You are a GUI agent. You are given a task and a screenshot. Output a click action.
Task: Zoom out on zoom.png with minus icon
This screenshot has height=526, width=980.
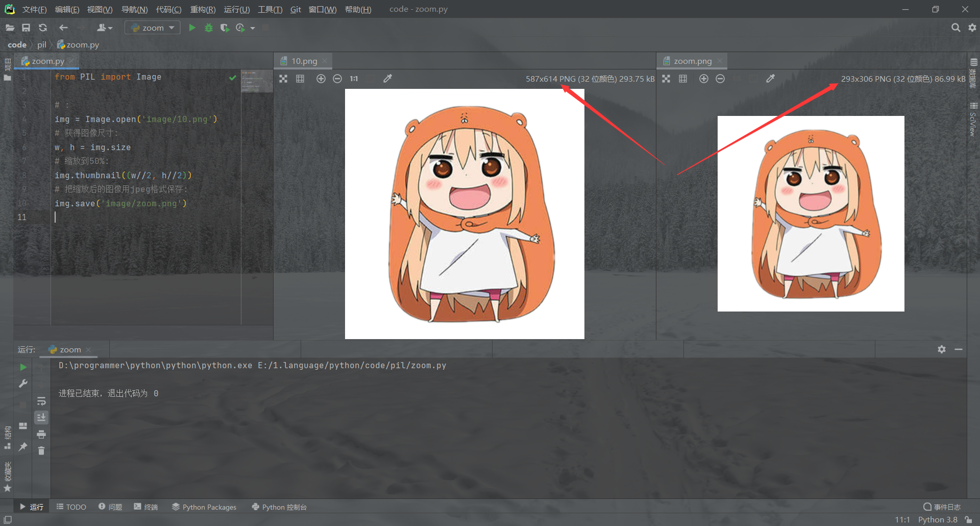(720, 79)
